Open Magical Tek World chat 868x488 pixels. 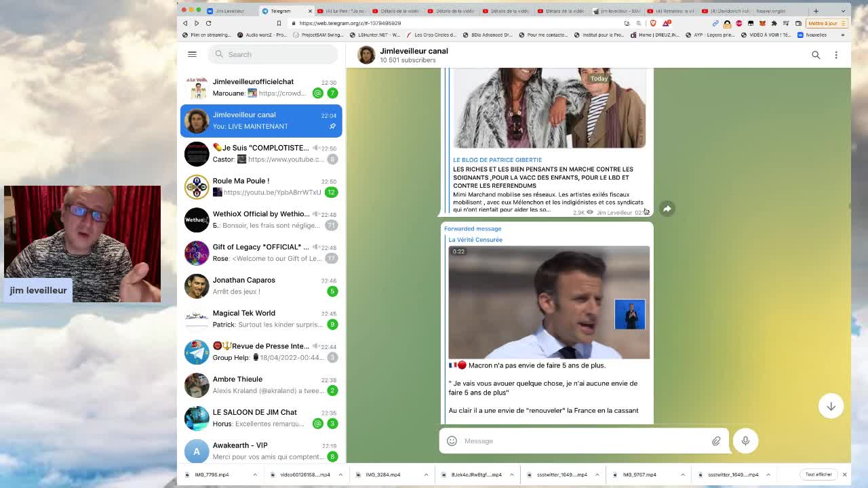tap(261, 319)
